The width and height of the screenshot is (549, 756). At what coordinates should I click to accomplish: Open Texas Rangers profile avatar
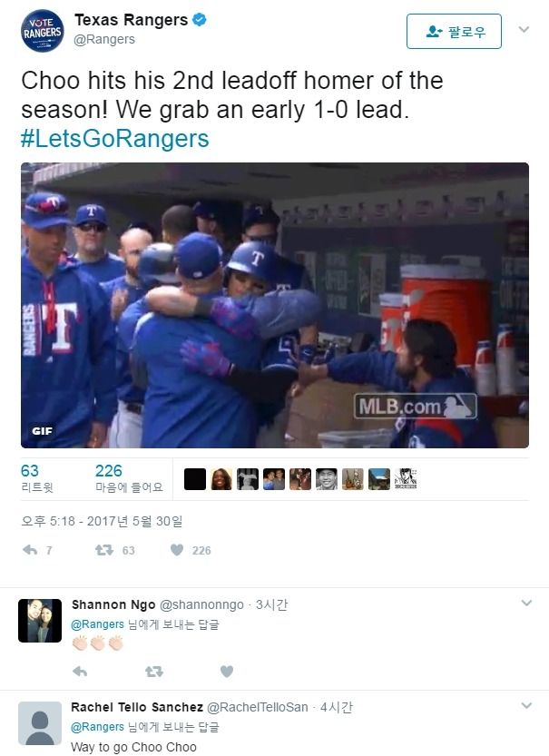tap(43, 31)
